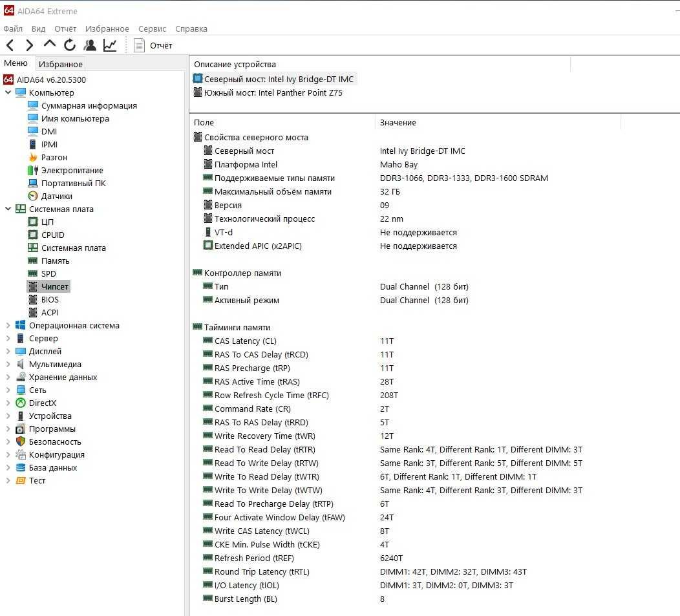Open the Отчёт menu in menu bar
The image size is (680, 616).
point(65,28)
